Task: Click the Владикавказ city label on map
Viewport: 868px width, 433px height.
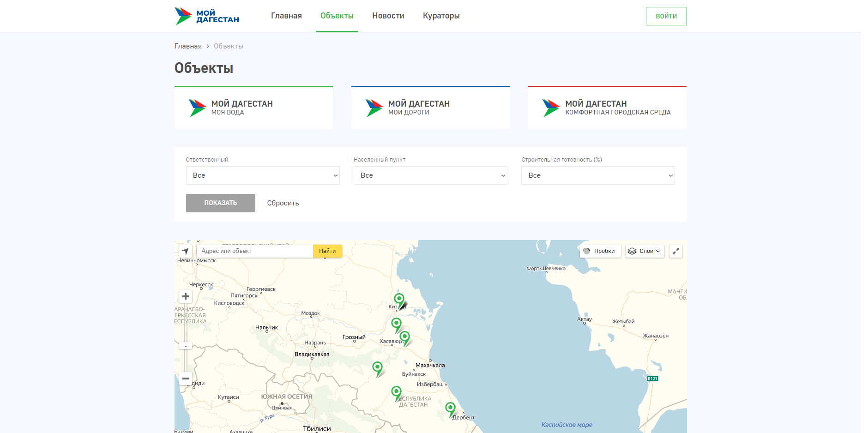Action: pos(312,354)
